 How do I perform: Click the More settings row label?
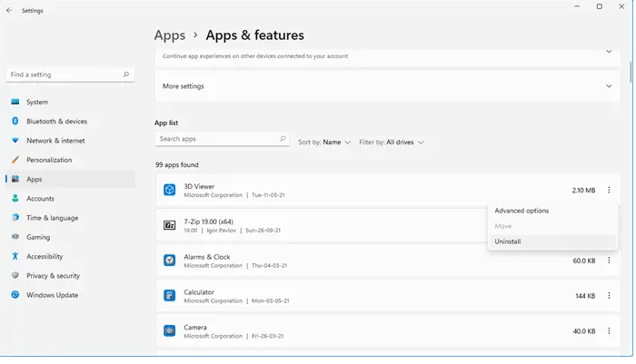[184, 86]
